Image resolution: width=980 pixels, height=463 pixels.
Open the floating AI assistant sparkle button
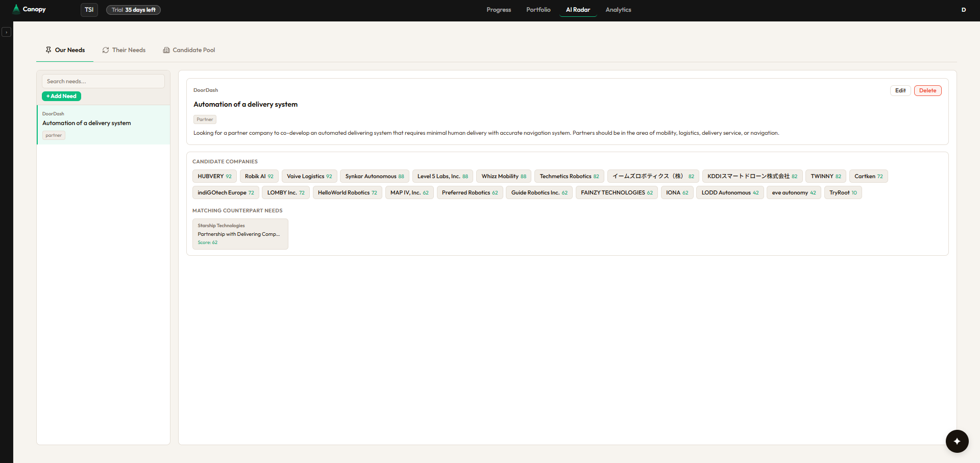pos(957,441)
